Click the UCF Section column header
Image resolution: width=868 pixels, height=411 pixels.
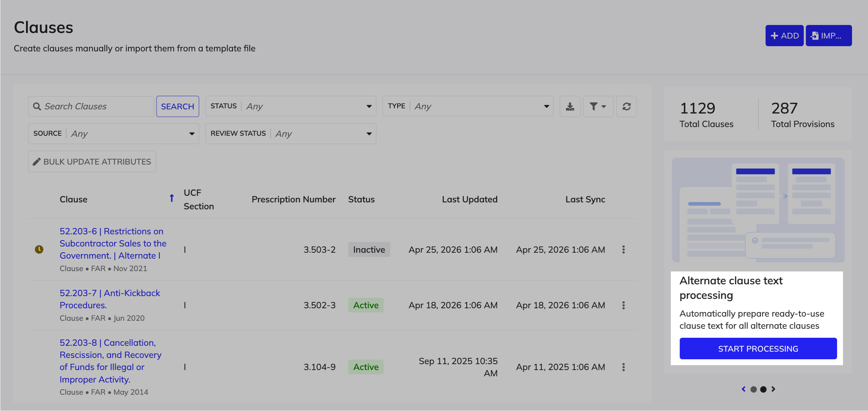point(199,199)
